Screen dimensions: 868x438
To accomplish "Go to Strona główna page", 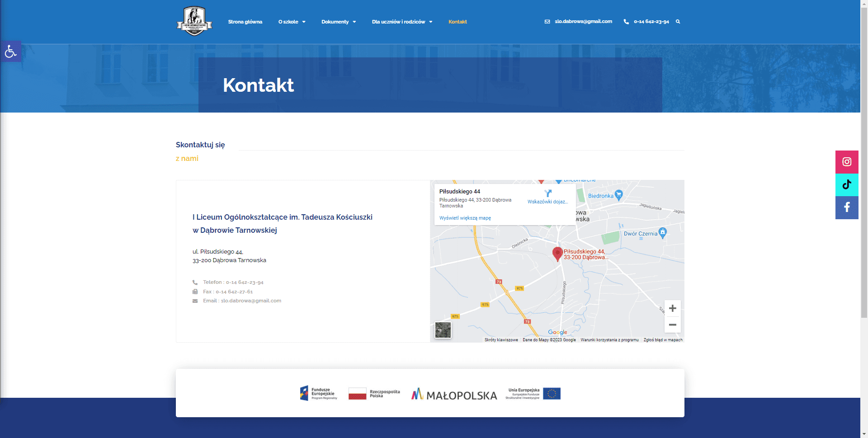I will pyautogui.click(x=245, y=22).
